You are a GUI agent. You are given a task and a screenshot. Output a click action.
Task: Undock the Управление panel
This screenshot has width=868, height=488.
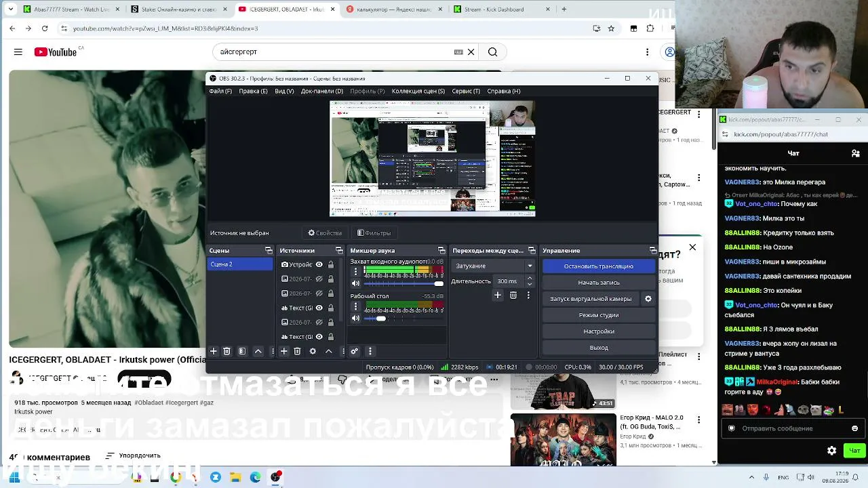pos(653,251)
